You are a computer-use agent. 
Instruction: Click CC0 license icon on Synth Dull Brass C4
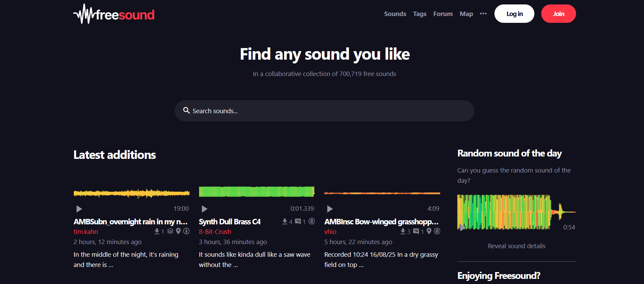312,221
